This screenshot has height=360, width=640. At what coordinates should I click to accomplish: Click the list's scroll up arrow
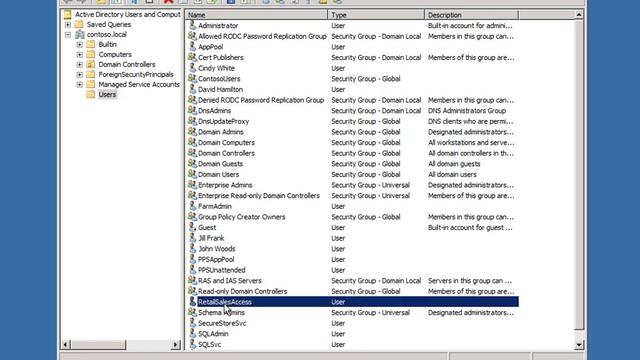pos(579,15)
